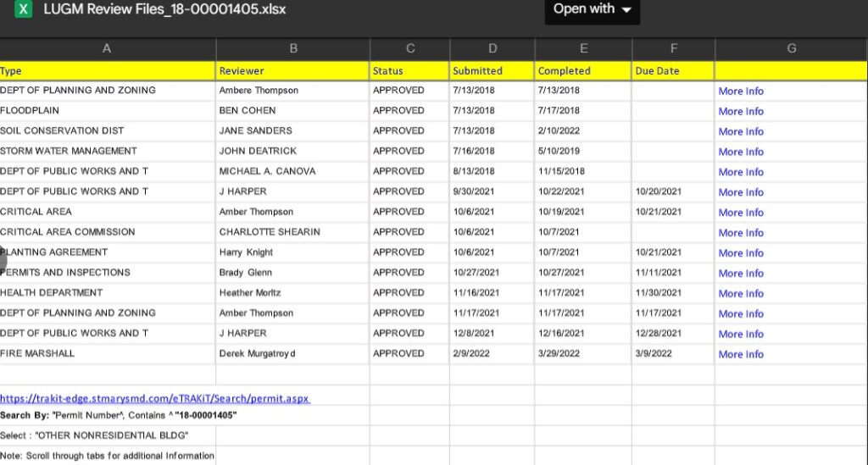Screen dimensions: 868x465
Task: Open More Info for Ambere Thompson row
Action: tap(741, 91)
